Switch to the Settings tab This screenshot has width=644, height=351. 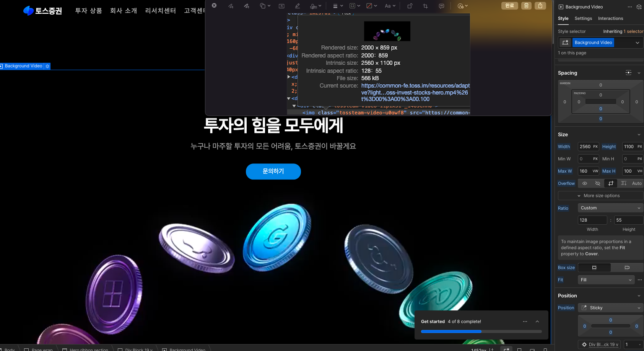pos(583,18)
